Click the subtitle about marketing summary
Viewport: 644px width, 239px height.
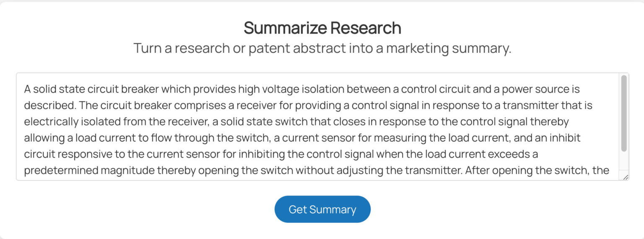click(322, 48)
